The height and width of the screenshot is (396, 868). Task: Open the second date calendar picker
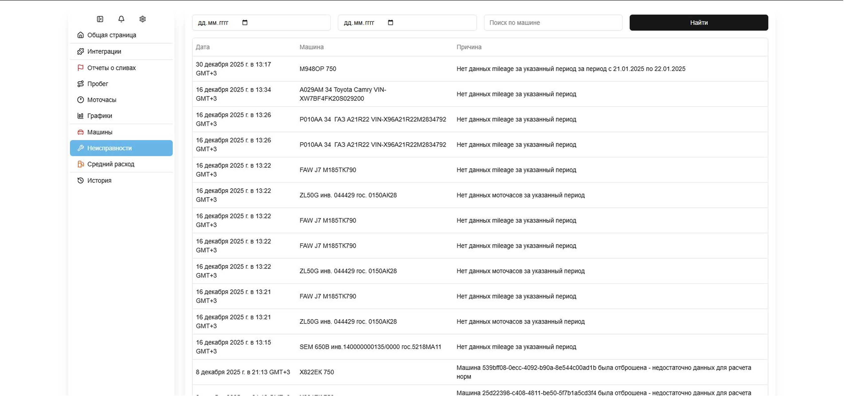click(x=390, y=23)
